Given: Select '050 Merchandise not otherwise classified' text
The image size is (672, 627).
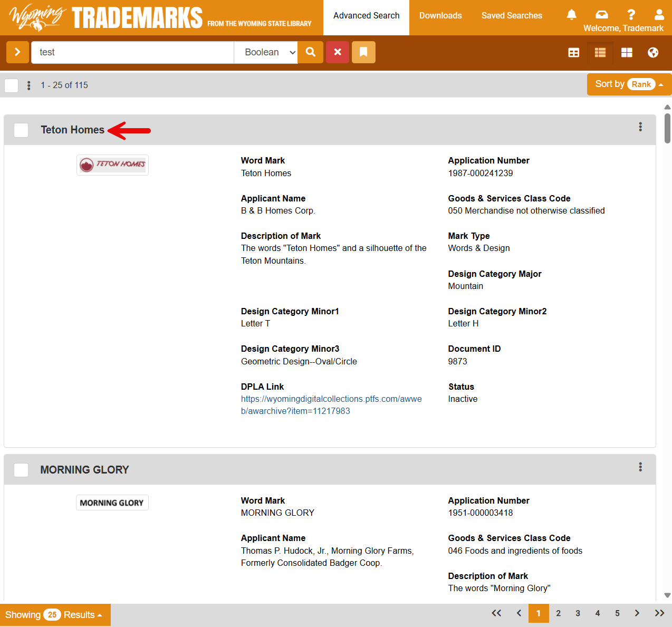Looking at the screenshot, I should [526, 211].
